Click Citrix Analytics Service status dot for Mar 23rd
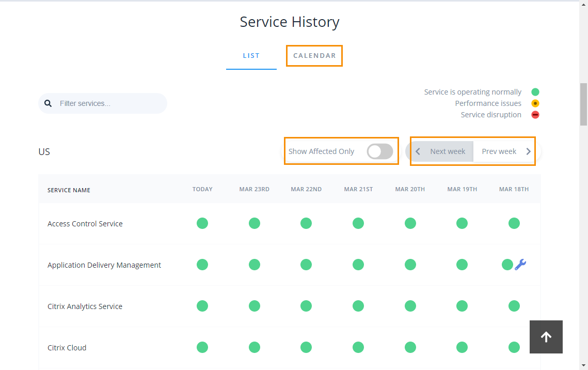The width and height of the screenshot is (588, 370). (x=255, y=306)
